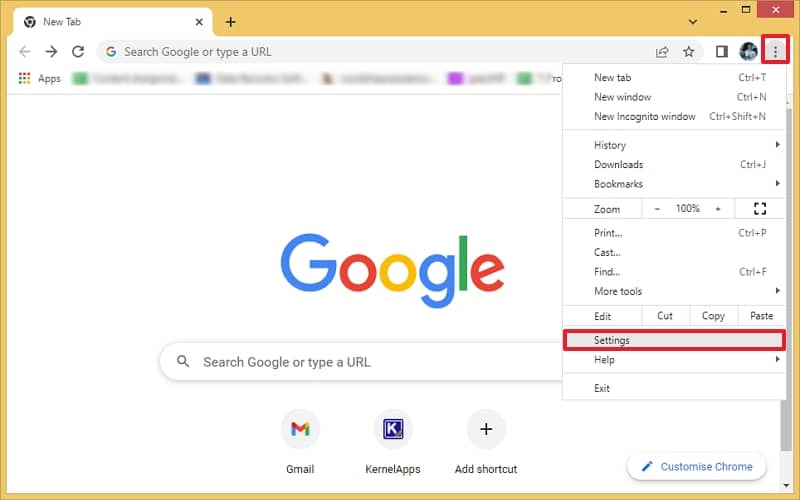Image resolution: width=800 pixels, height=500 pixels.
Task: Open the three-dot Chrome menu
Action: point(775,51)
